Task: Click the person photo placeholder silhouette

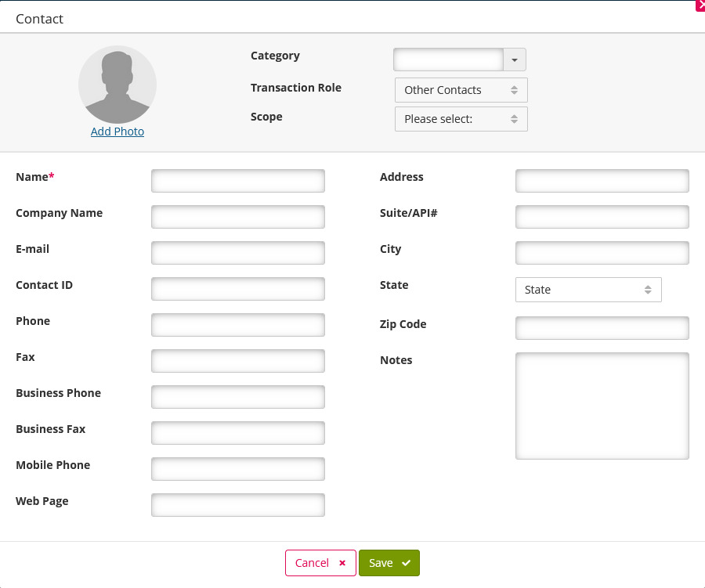Action: [x=117, y=85]
